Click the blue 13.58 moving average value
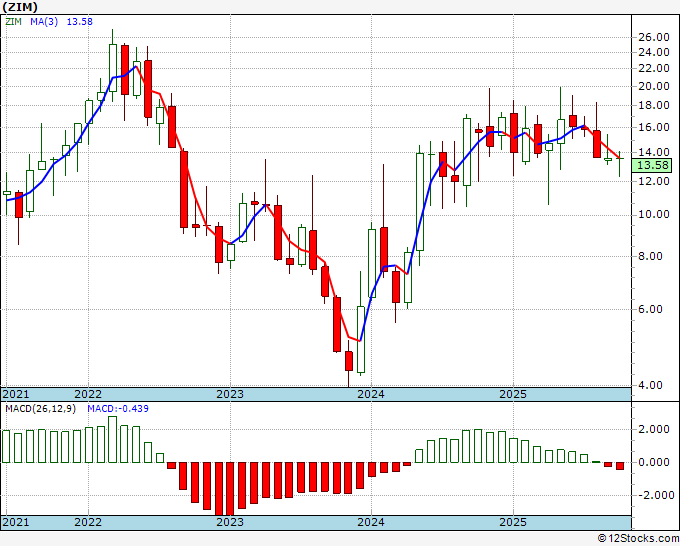The width and height of the screenshot is (680, 546). [x=79, y=22]
